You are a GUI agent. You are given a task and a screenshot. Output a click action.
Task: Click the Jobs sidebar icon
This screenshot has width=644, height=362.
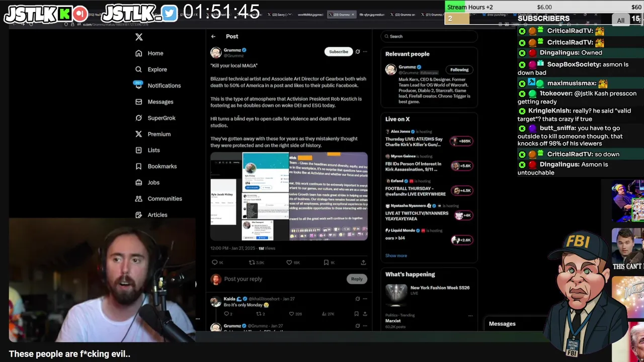pos(138,183)
